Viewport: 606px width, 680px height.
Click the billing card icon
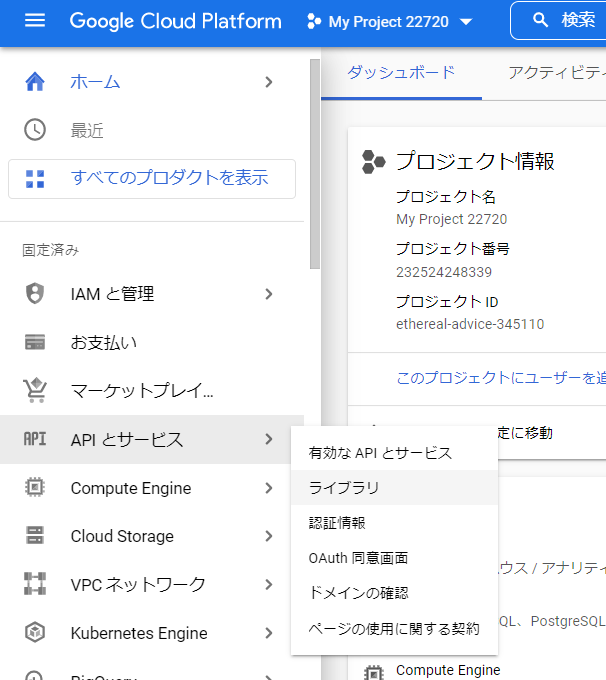point(35,342)
